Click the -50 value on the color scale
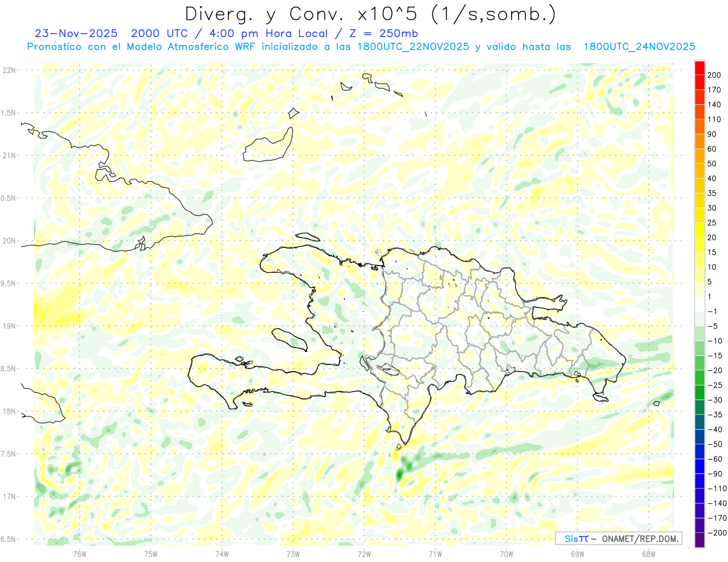This screenshot has height=562, width=728. [x=714, y=444]
